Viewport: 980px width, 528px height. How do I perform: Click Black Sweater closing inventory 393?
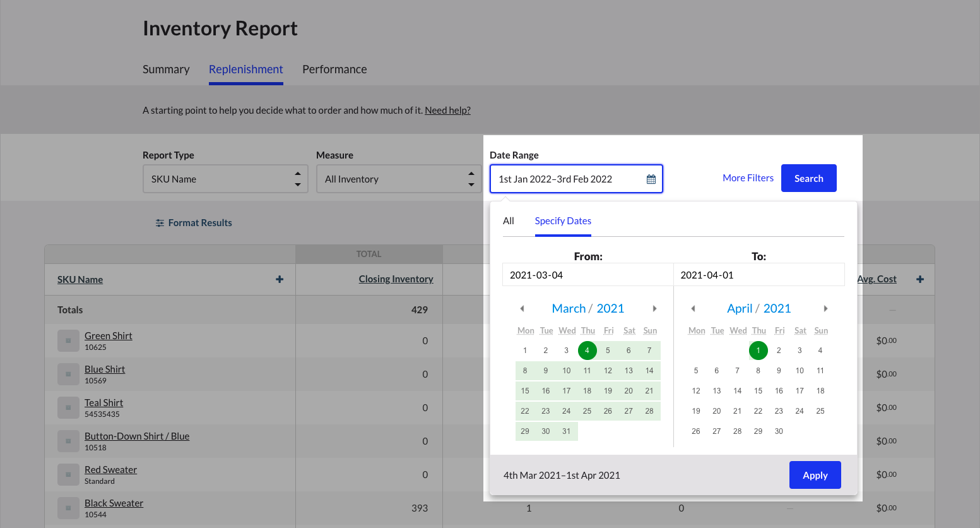coord(420,508)
